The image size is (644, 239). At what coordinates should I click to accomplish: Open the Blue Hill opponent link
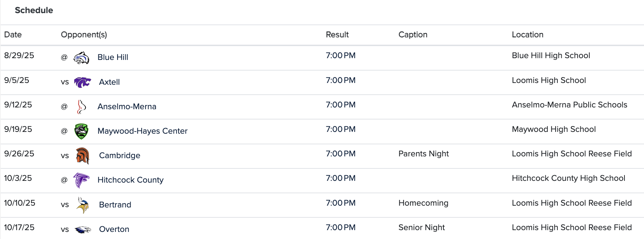[x=113, y=57]
